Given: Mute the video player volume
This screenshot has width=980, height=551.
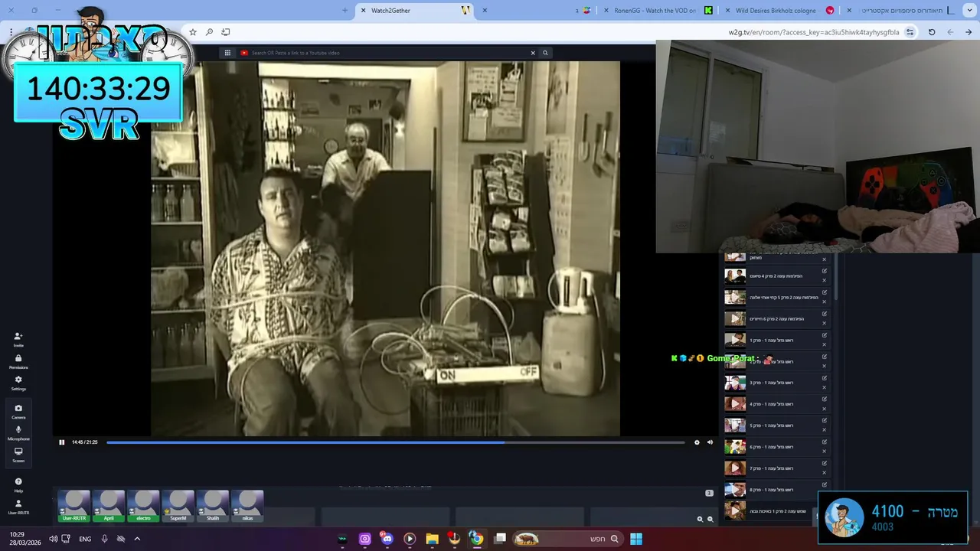Looking at the screenshot, I should click(710, 442).
